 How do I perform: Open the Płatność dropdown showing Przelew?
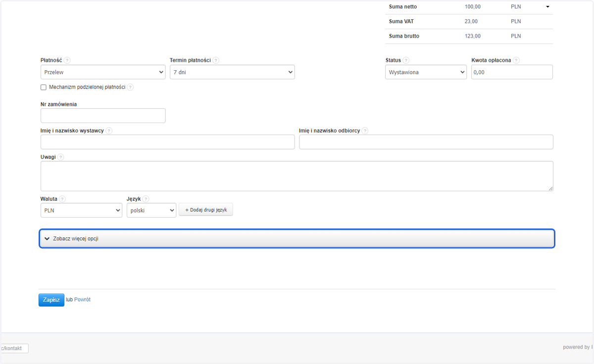pyautogui.click(x=103, y=72)
